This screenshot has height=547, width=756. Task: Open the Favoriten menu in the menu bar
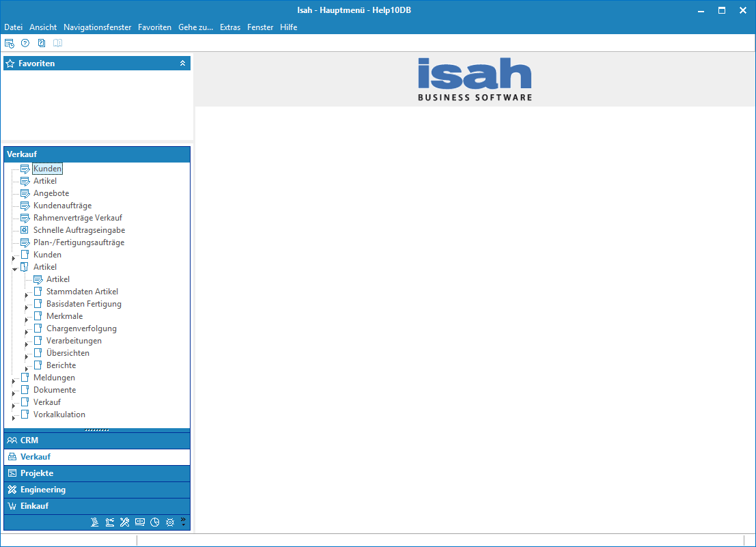[154, 27]
